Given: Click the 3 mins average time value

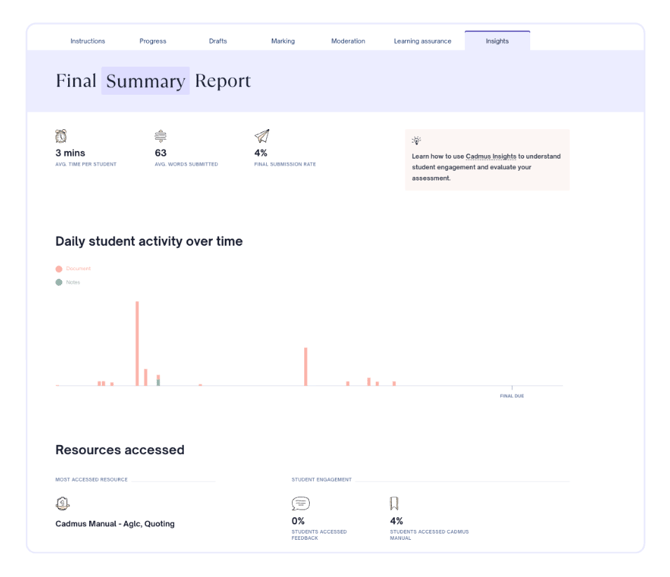Looking at the screenshot, I should tap(70, 153).
